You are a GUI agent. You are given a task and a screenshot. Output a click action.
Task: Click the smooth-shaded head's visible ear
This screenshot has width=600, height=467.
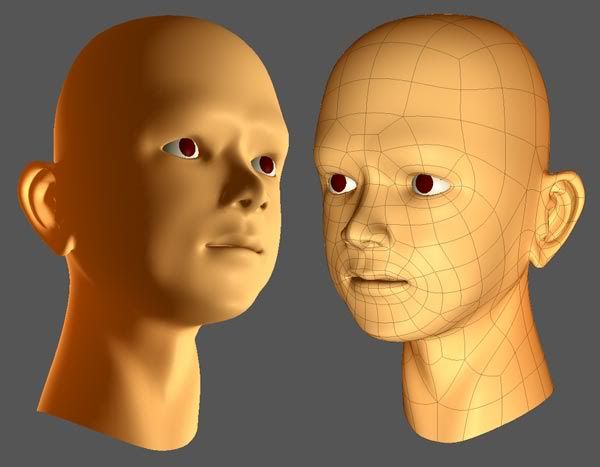[43, 207]
